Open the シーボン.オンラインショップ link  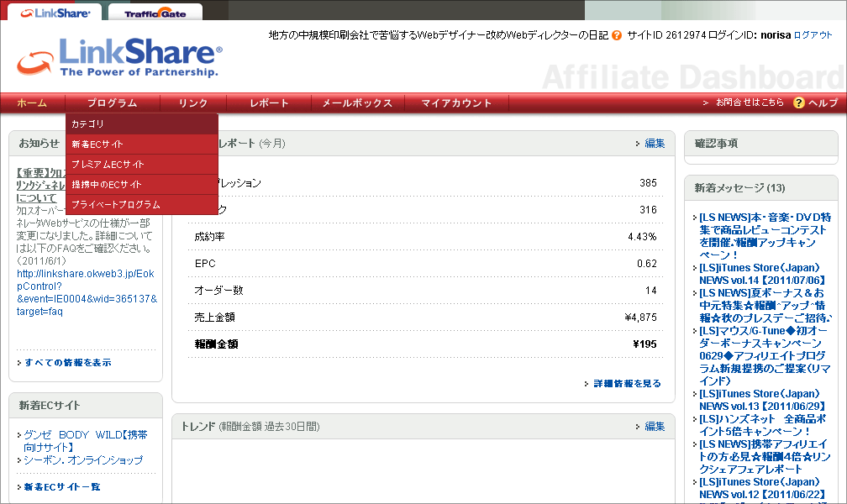(83, 459)
